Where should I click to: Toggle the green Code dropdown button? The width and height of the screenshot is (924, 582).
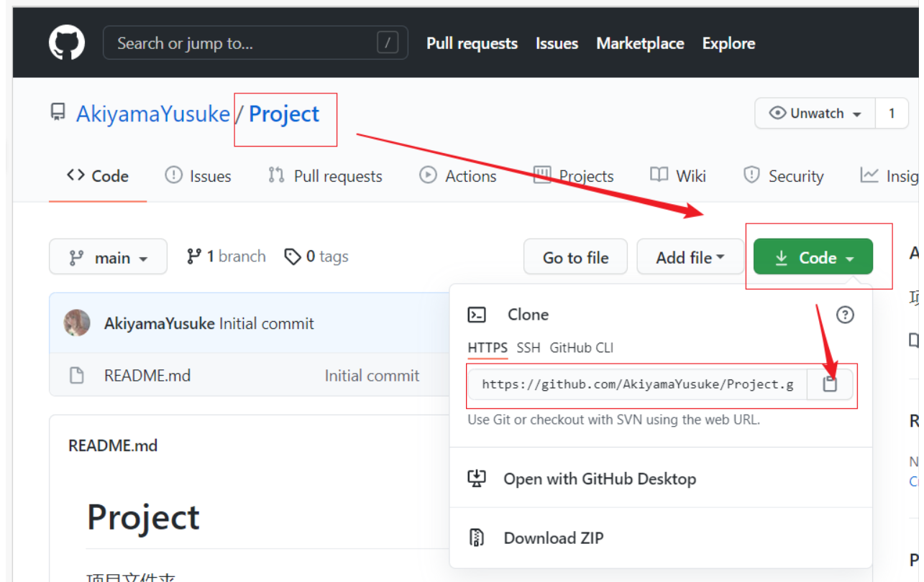[x=813, y=257]
